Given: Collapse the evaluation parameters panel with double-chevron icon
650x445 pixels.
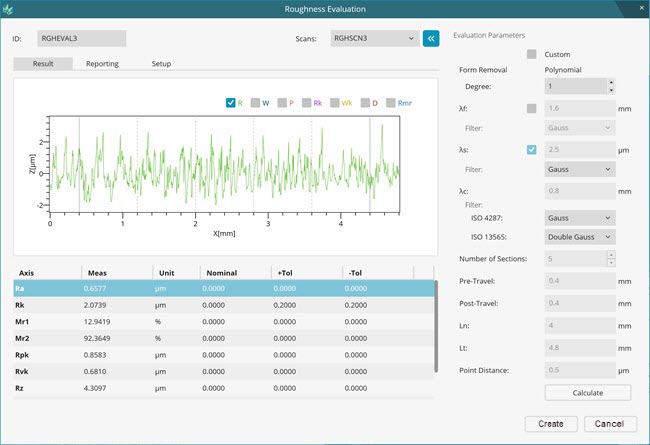Looking at the screenshot, I should point(431,38).
